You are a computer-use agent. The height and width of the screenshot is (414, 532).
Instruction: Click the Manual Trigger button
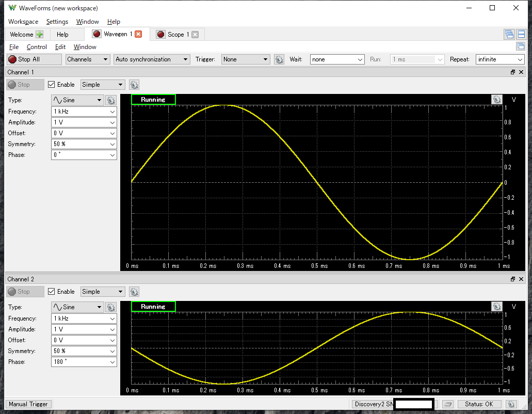coord(28,404)
